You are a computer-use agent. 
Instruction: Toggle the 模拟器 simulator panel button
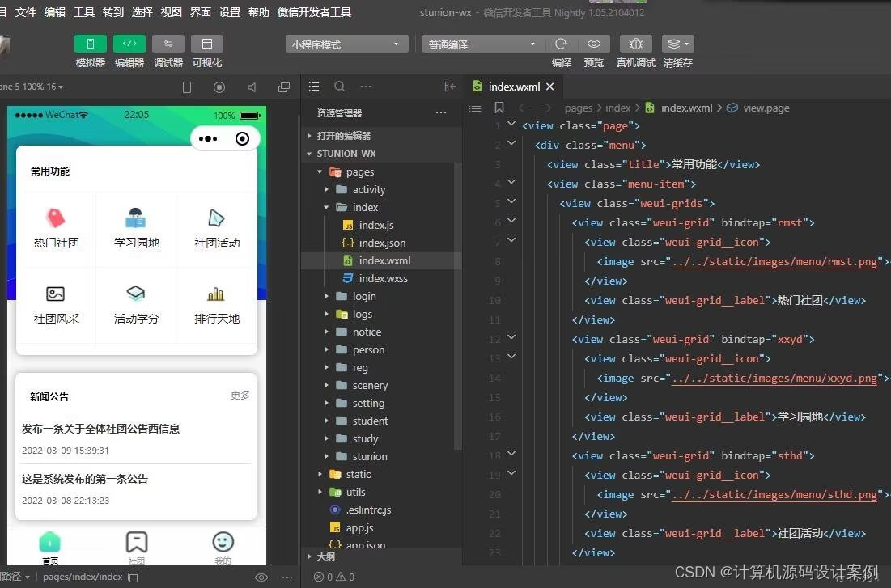click(91, 44)
